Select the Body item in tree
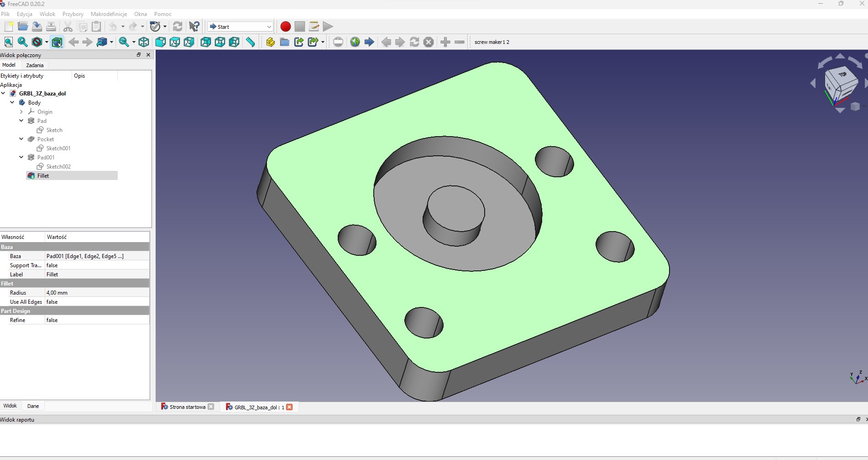Screen dimensions: 868x460 pos(34,102)
